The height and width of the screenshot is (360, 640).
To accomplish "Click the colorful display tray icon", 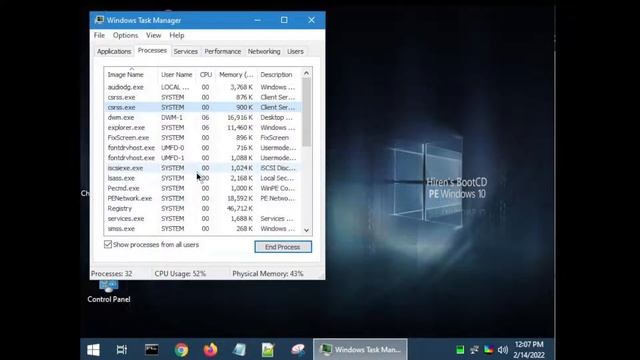I will click(489, 350).
